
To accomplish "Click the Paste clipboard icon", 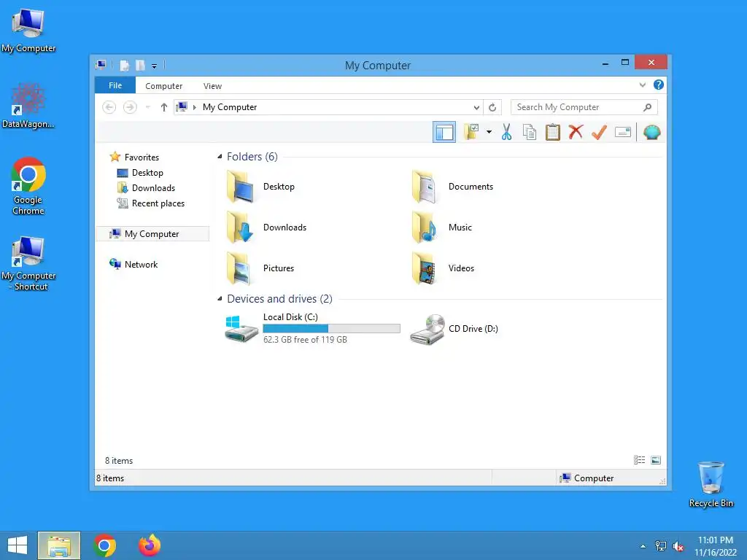I will 553,132.
